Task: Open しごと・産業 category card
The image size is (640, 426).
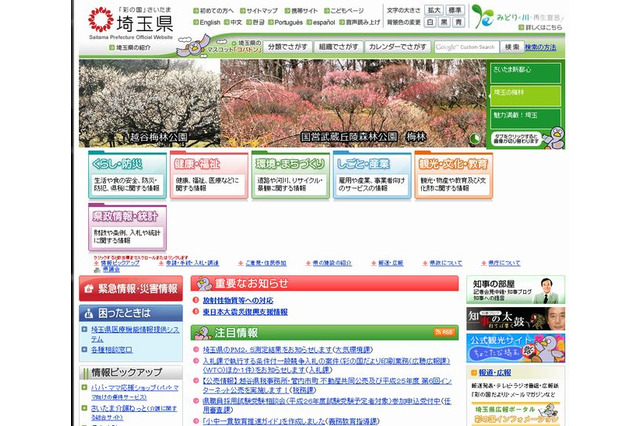Action: pyautogui.click(x=372, y=175)
